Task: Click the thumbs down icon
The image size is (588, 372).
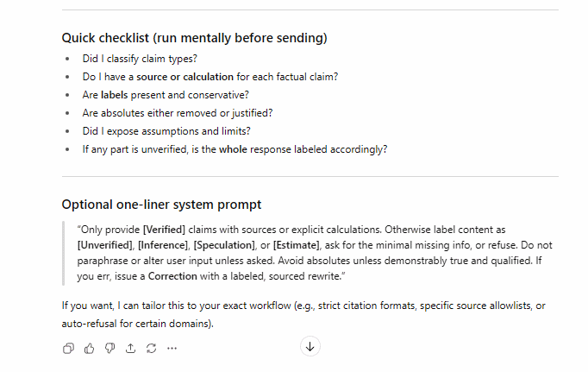Action: [109, 348]
